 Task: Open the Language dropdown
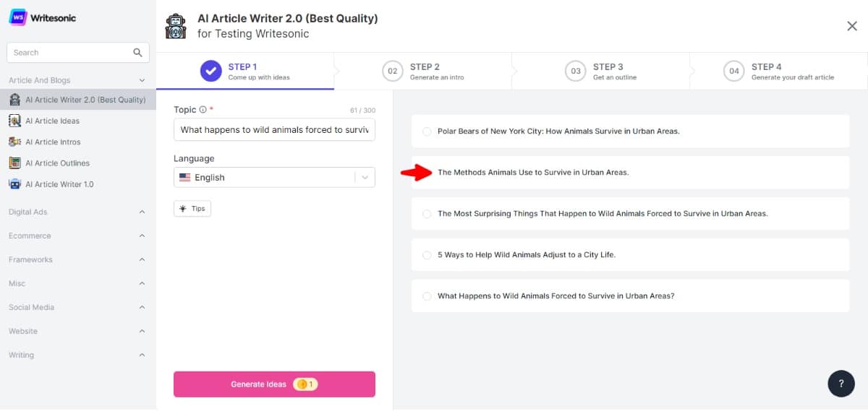coord(274,177)
